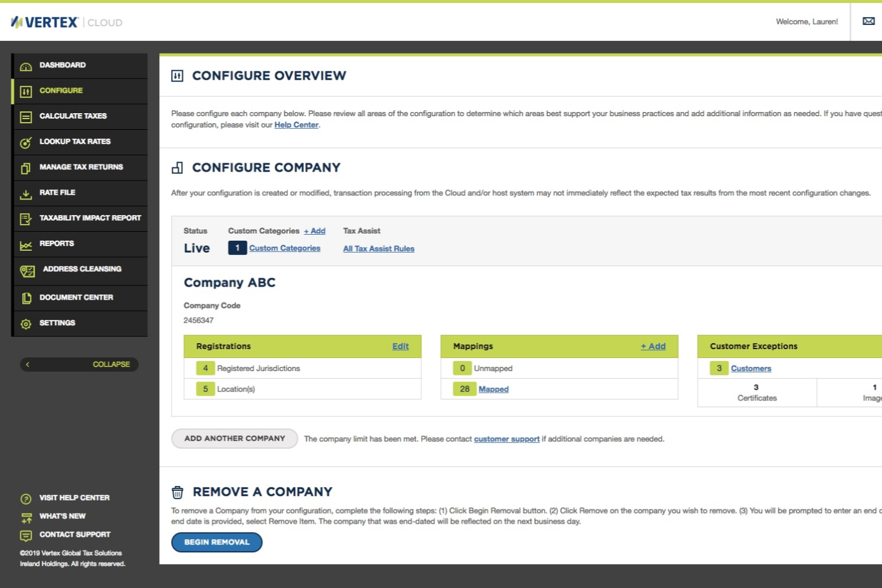The height and width of the screenshot is (588, 882).
Task: Click Edit on the Registrations panel
Action: click(x=400, y=346)
